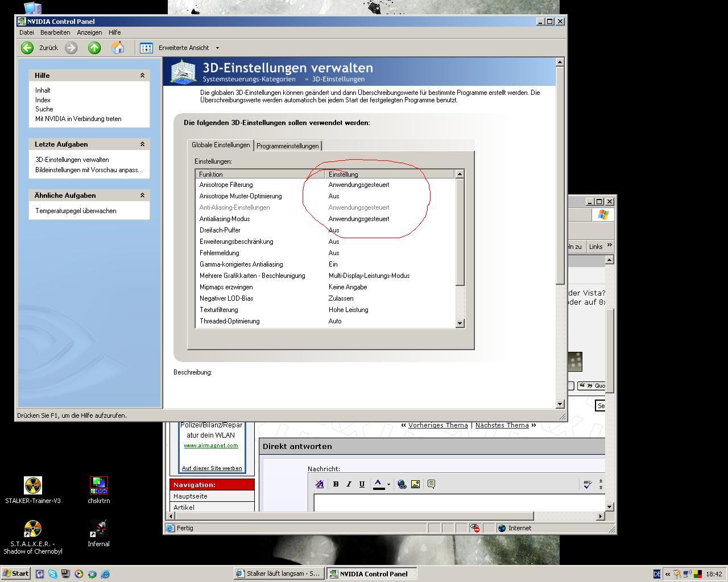The image size is (728, 582).
Task: Click the www.airmagnet.com ad link
Action: pos(211,446)
